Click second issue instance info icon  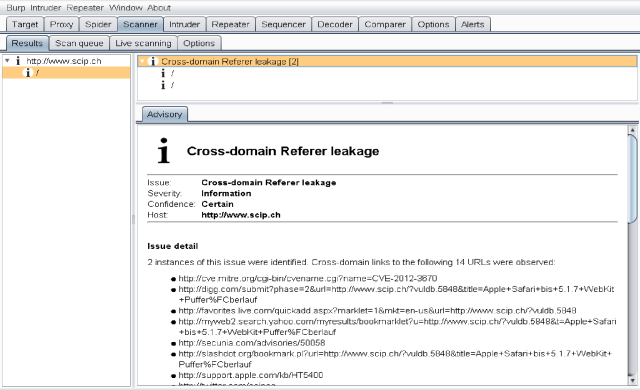coord(163,85)
